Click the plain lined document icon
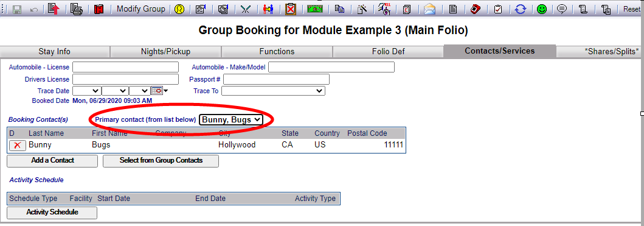This screenshot has width=644, height=226. point(453,9)
